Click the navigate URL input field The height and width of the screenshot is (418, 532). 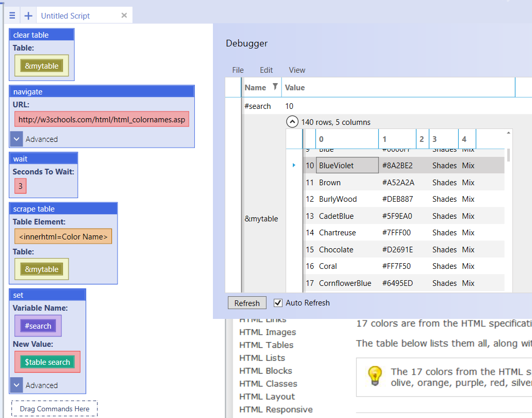(102, 120)
